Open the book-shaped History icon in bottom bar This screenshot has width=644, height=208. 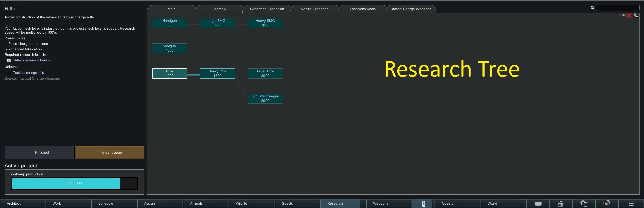(538, 204)
